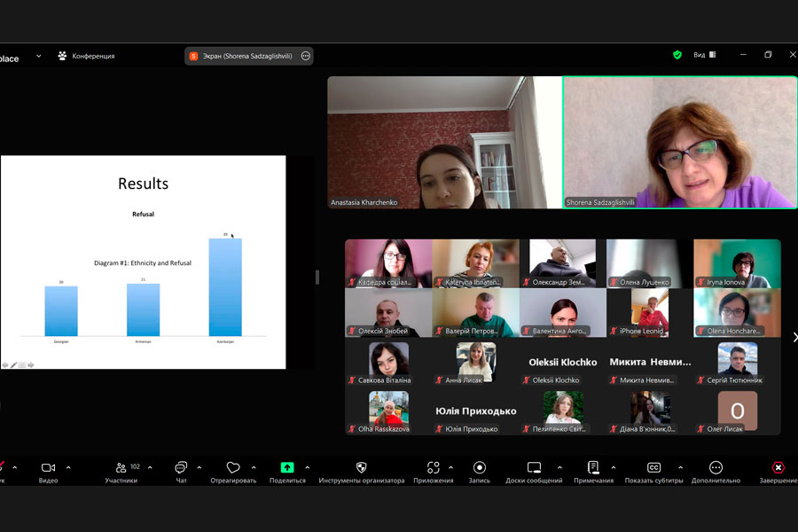The height and width of the screenshot is (532, 798).
Task: Expand arrow next to Чат
Action: point(199,467)
